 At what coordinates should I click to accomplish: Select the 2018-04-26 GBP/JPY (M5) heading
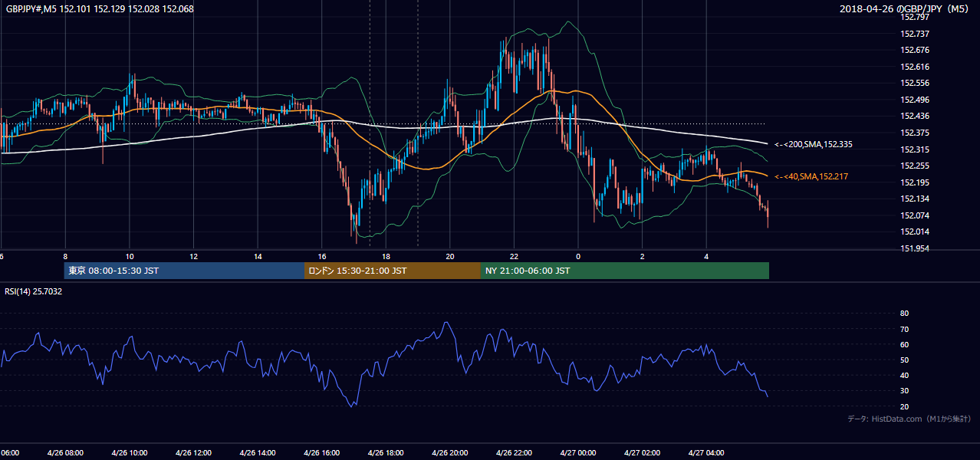coord(906,9)
